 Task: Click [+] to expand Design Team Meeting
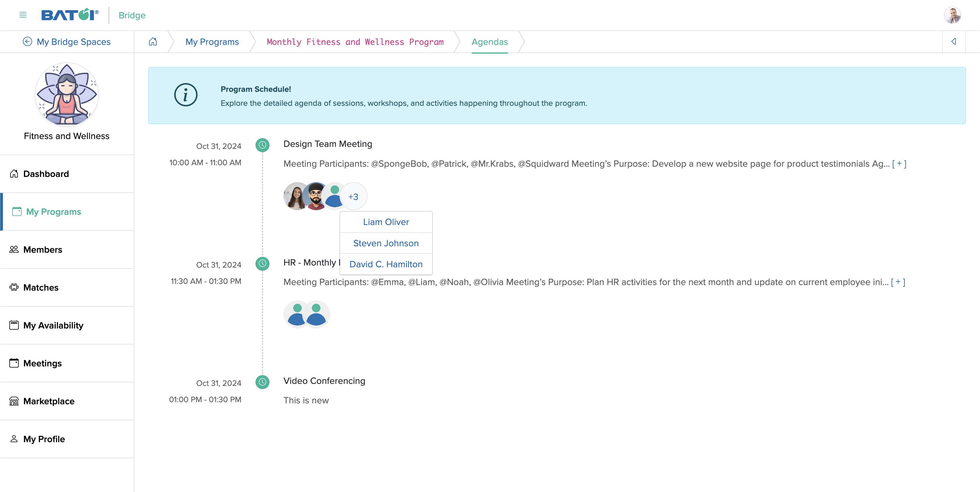899,163
